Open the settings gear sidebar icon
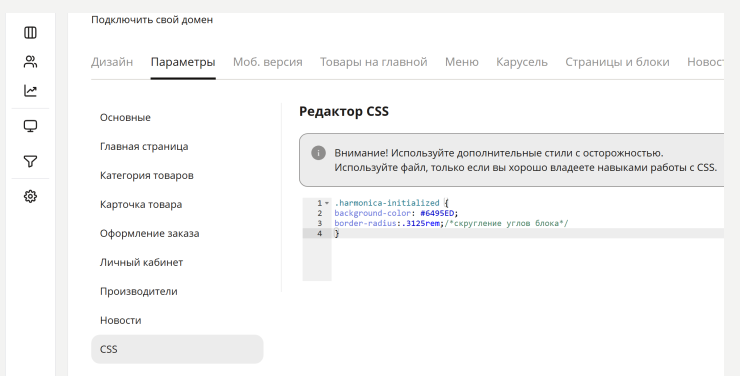 tap(30, 196)
